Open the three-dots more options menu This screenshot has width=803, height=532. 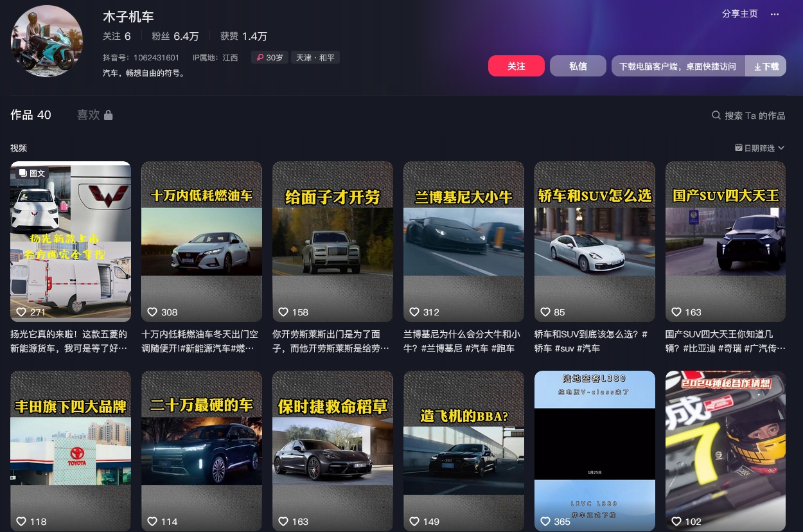pyautogui.click(x=775, y=13)
